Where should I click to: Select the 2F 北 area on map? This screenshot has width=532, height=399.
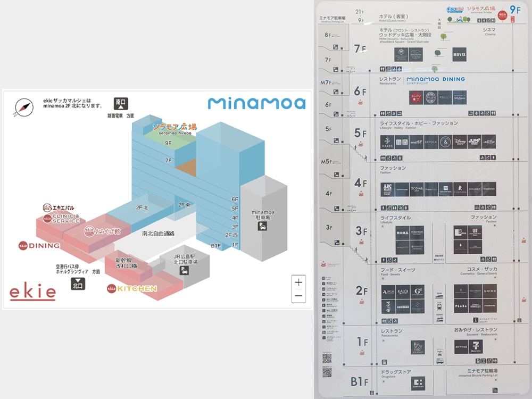pyautogui.click(x=142, y=207)
